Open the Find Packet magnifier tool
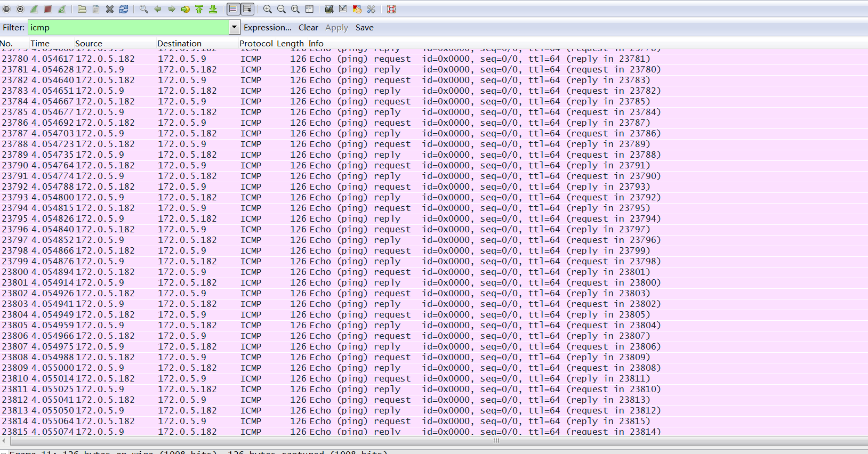 point(144,9)
